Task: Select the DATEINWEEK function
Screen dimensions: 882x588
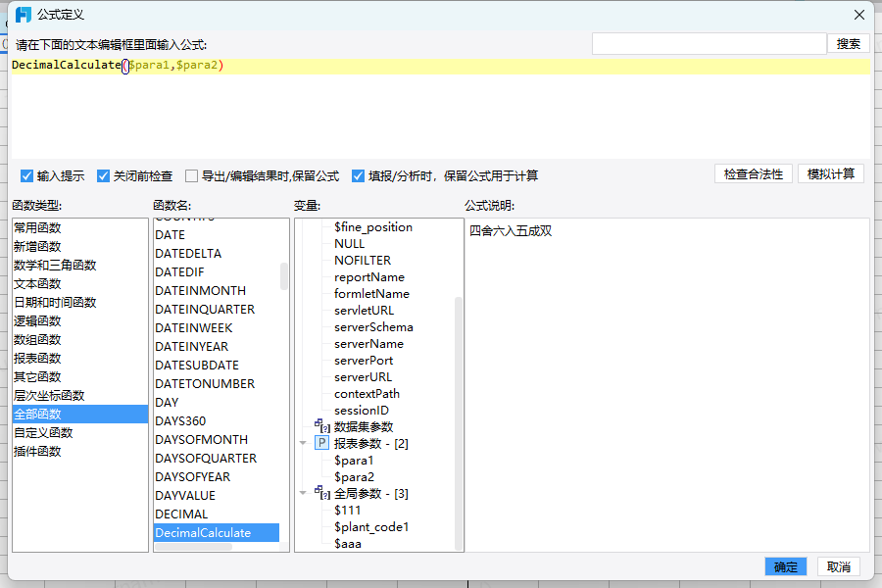Action: (217, 327)
